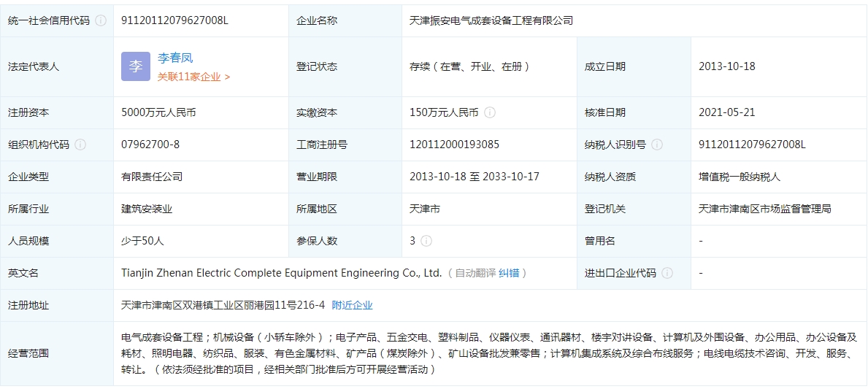Screen dimensions: 868x389
Task: Click the credit code value 91120112079627008L at top
Action: 174,20
